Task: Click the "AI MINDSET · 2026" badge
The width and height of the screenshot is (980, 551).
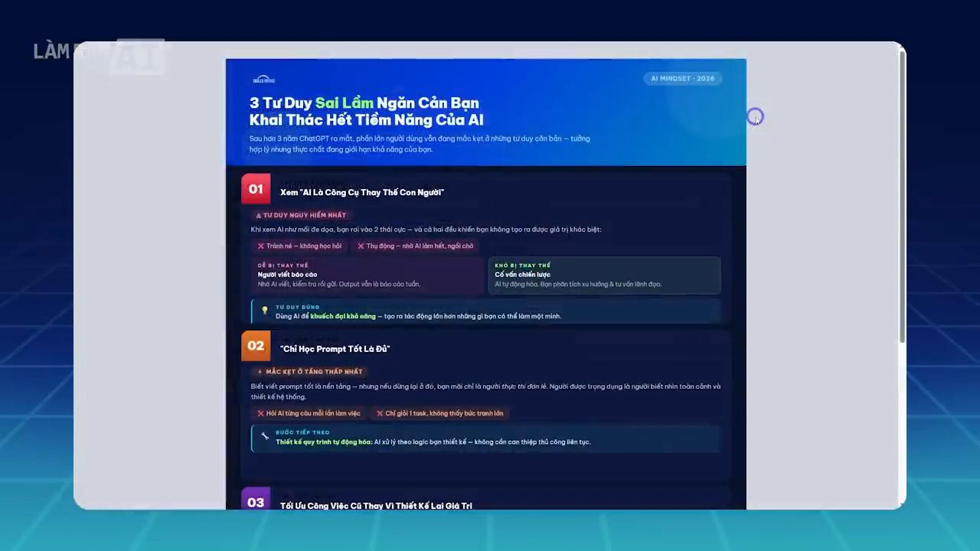Action: click(682, 78)
